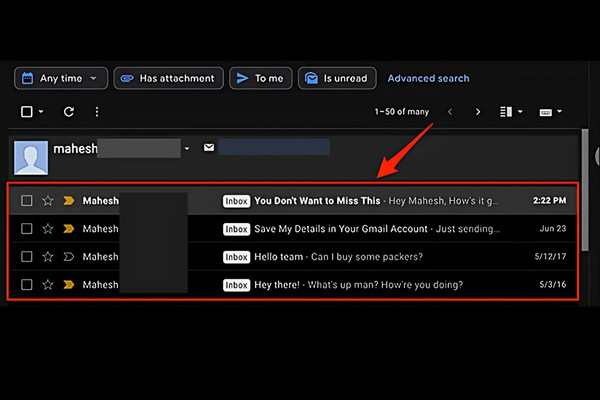Apply the 'Is unread' filter chip
Screen dimensions: 600x400
pyautogui.click(x=337, y=78)
